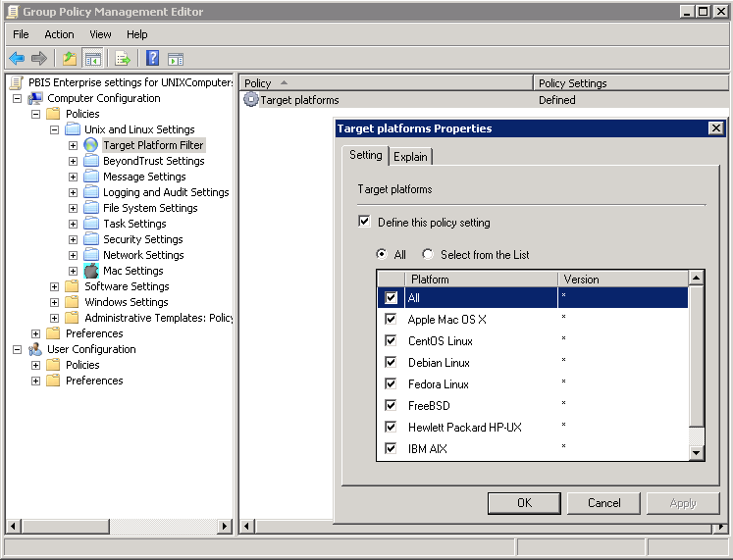Click the platform list scroll up arrow
This screenshot has width=733, height=560.
point(696,278)
